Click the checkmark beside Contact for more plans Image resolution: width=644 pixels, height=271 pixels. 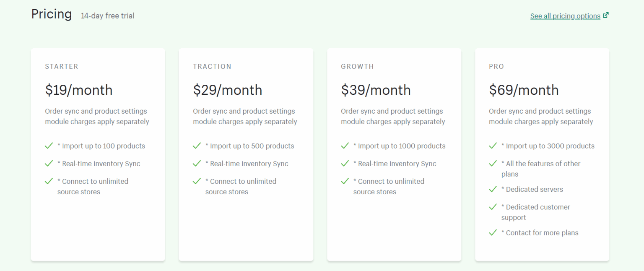[493, 232]
